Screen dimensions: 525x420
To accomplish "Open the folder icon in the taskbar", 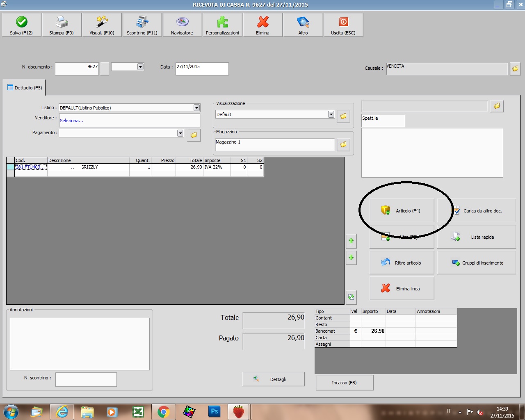I will [x=87, y=411].
